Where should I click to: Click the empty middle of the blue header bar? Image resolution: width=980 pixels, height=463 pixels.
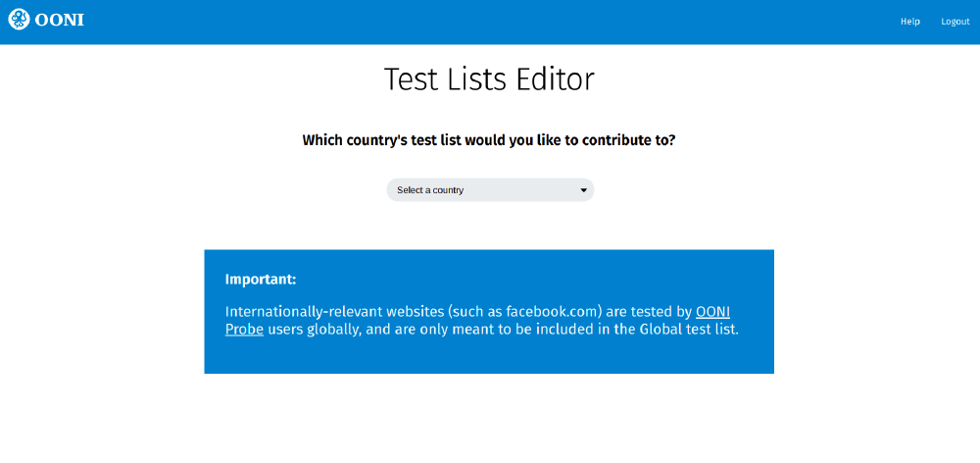(x=490, y=22)
